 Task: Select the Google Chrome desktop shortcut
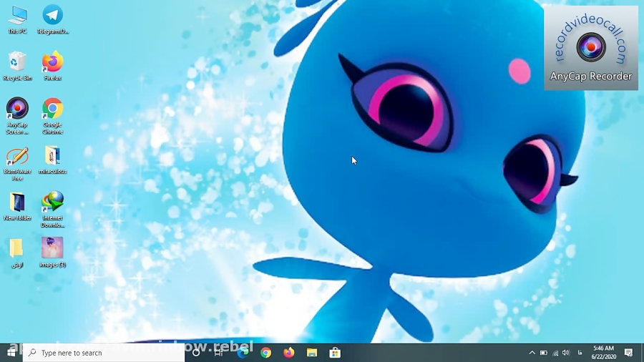(x=52, y=116)
